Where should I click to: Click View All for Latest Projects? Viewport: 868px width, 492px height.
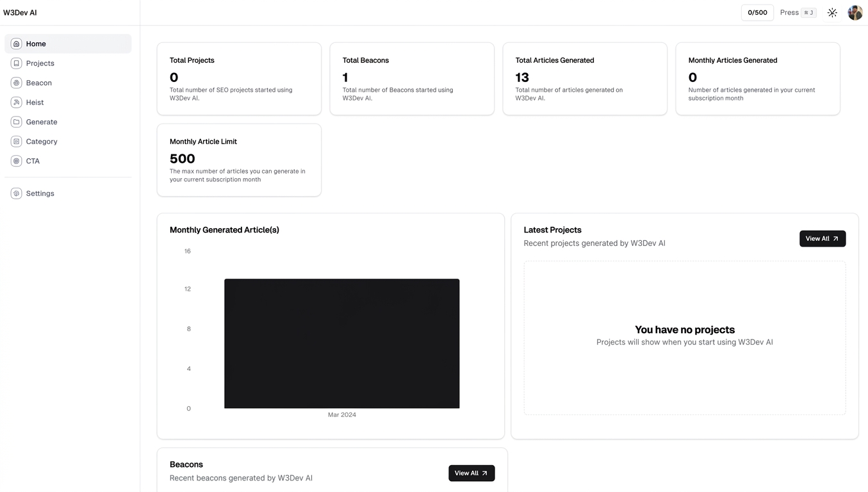pos(822,239)
